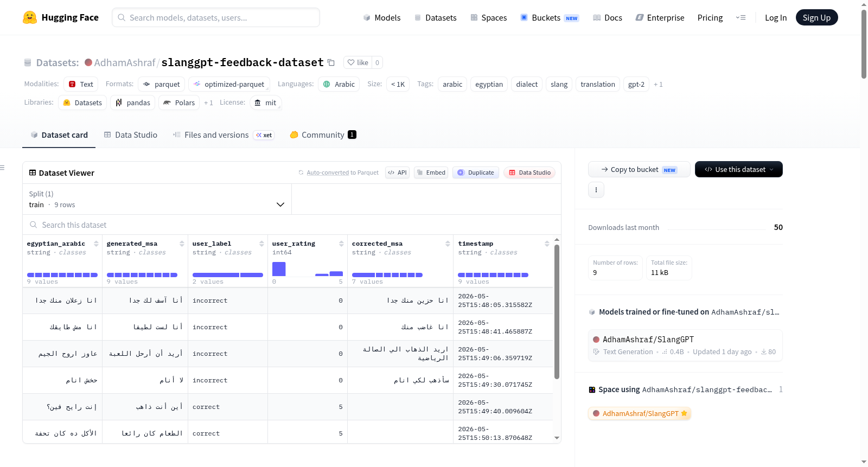Select the Polars library tag
Image resolution: width=868 pixels, height=467 pixels.
(179, 103)
